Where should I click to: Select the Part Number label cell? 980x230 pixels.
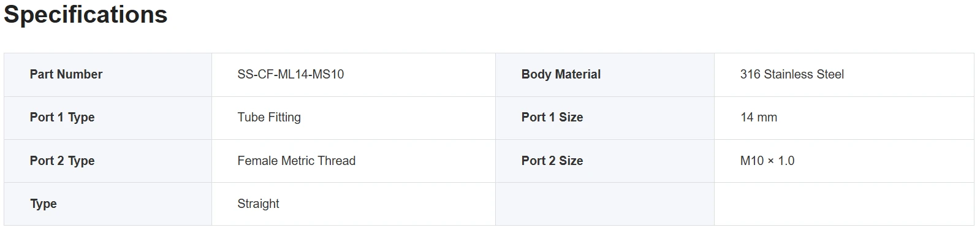coord(108,75)
